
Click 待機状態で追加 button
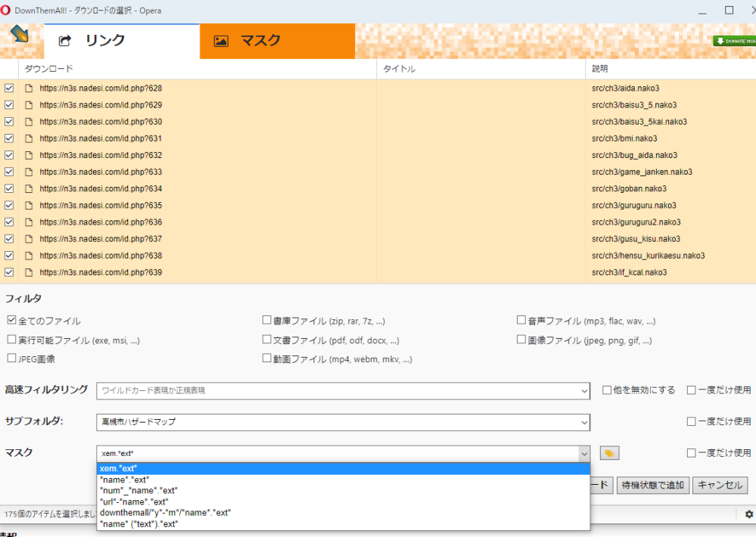point(653,485)
